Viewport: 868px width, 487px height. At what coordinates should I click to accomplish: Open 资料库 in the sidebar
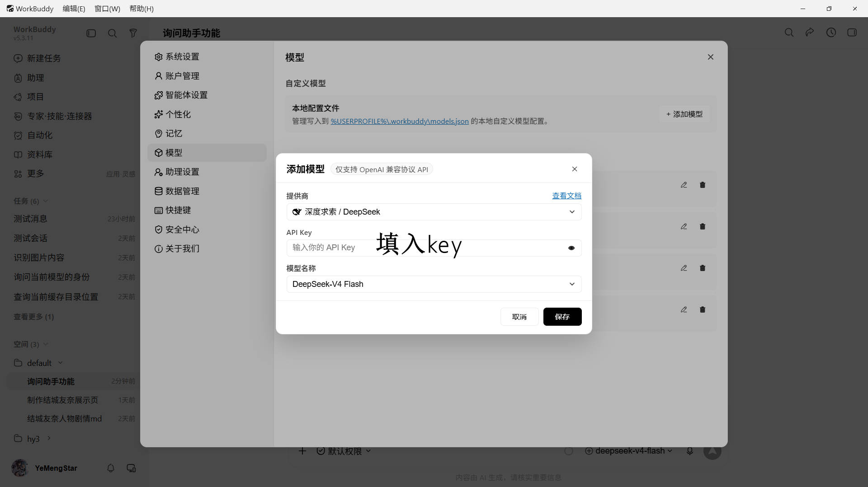coord(33,155)
